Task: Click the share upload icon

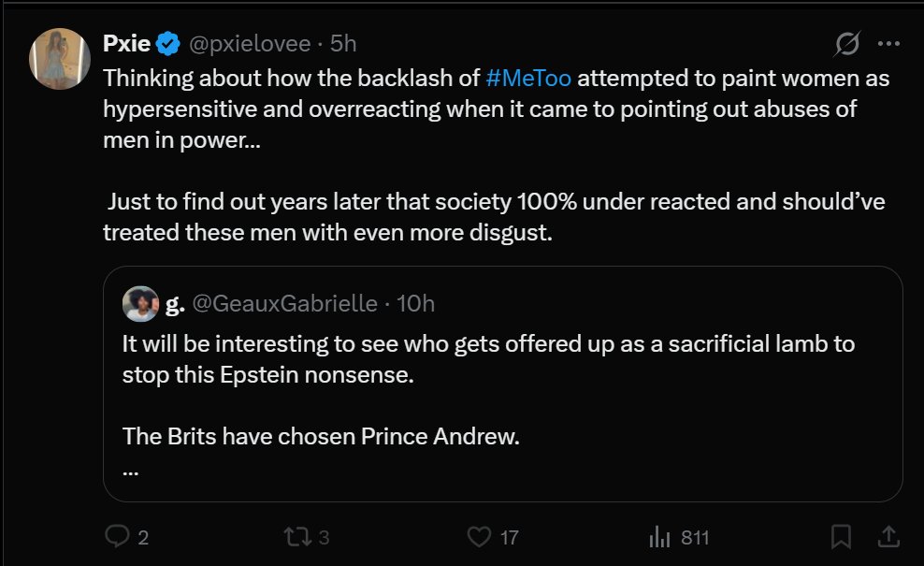Action: (x=888, y=536)
